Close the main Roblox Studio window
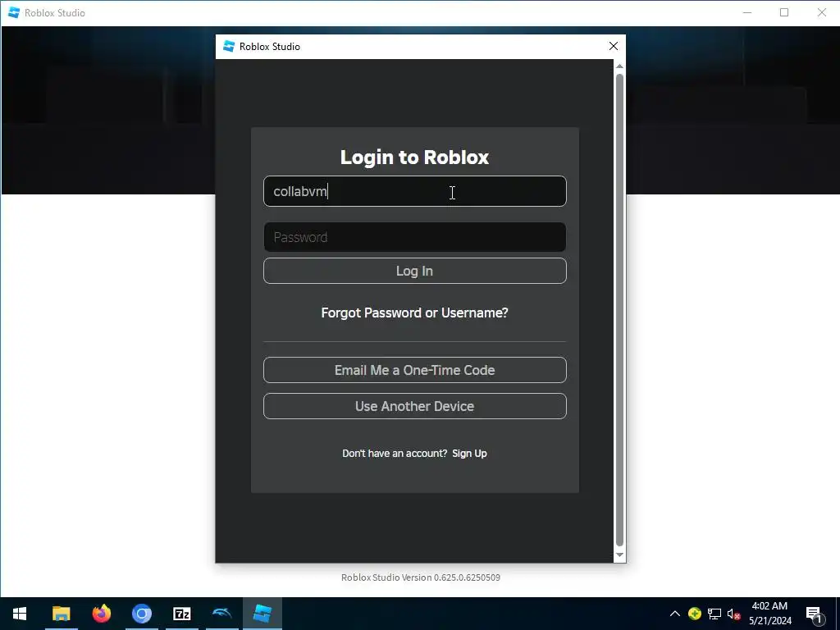The height and width of the screenshot is (630, 840). tap(822, 12)
